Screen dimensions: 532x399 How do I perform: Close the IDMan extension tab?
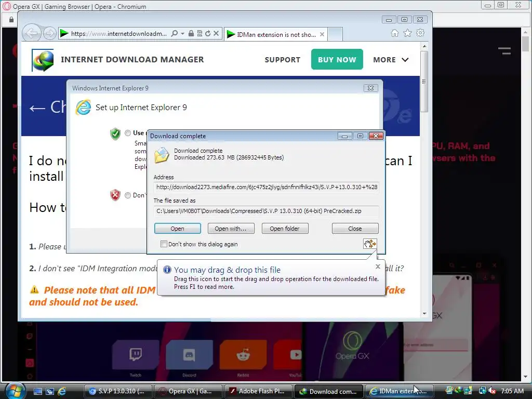(x=322, y=34)
